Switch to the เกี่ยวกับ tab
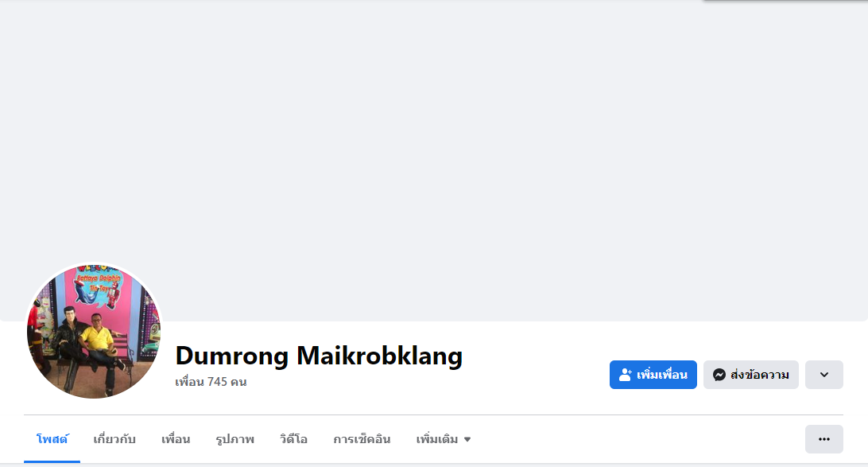 pyautogui.click(x=114, y=439)
